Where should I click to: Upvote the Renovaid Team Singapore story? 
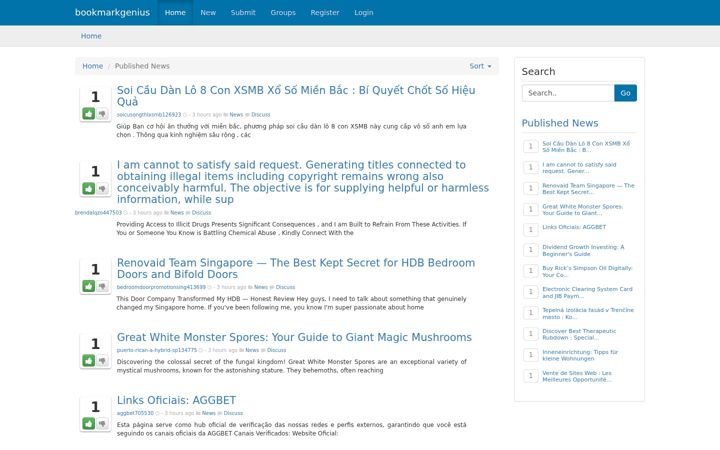[x=89, y=286]
